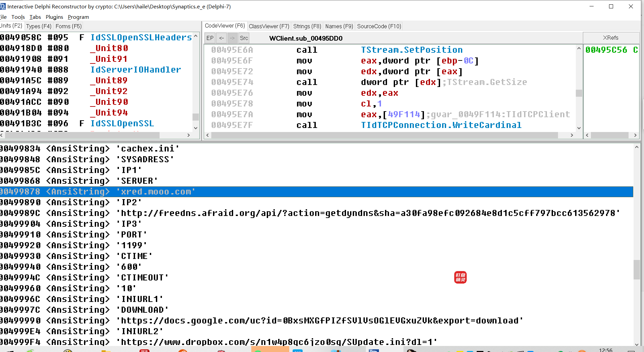Click units list horizontal scroll right arrow
Screen dimensions: 644x352
188,135
